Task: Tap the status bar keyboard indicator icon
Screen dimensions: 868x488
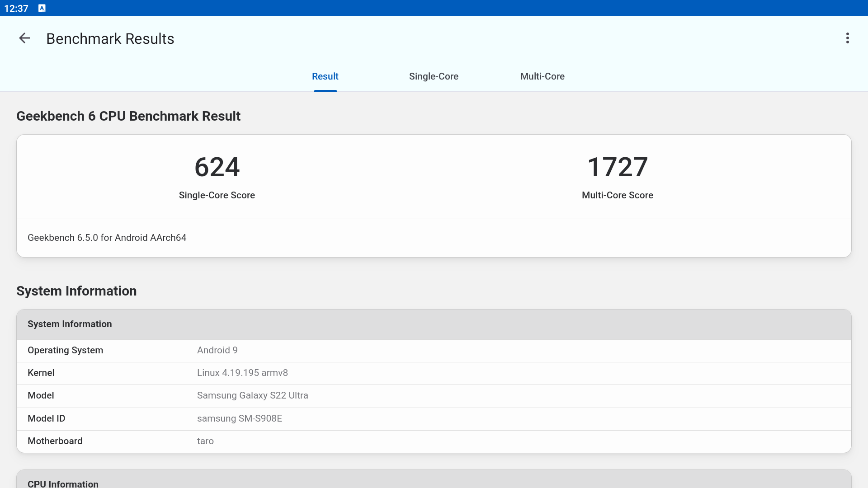Action: [42, 8]
